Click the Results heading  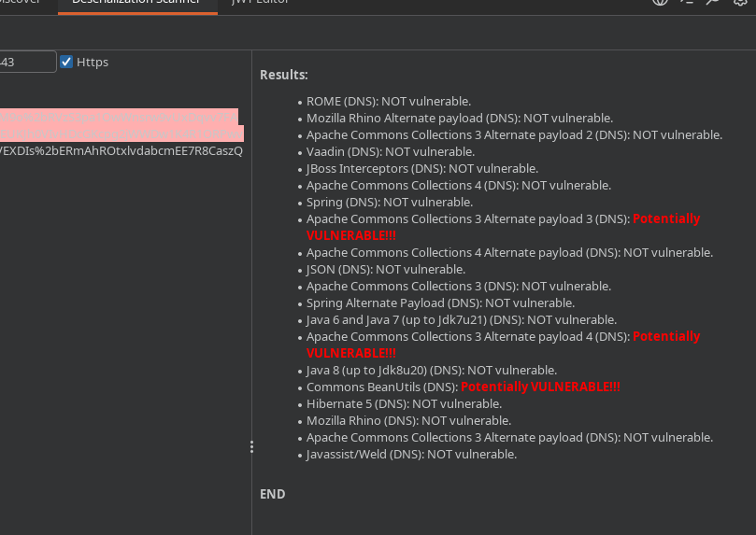click(x=283, y=75)
